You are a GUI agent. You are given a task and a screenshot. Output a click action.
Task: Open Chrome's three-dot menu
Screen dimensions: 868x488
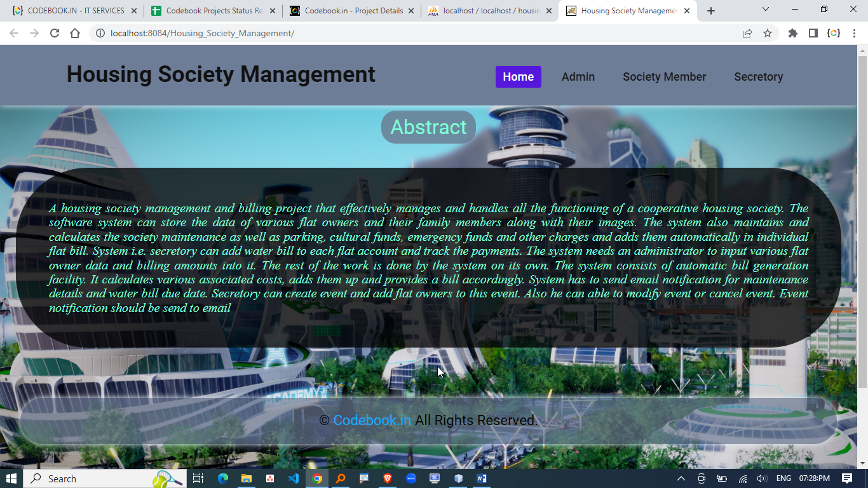[x=853, y=34]
